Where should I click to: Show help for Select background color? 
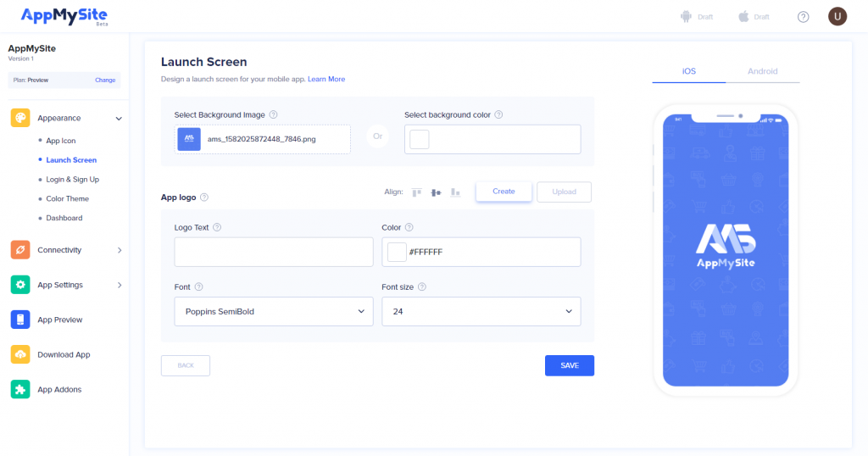[x=498, y=114]
